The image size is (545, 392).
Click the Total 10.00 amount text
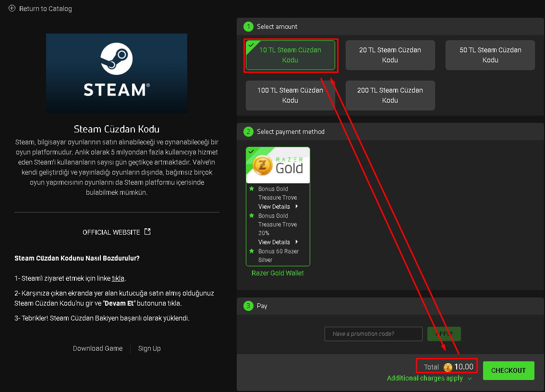448,367
